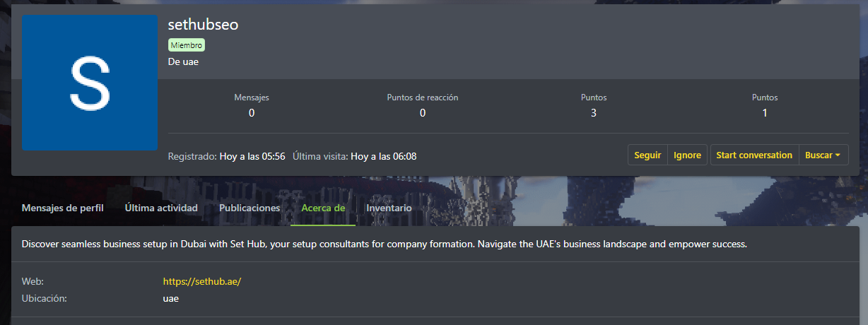The height and width of the screenshot is (325, 868).
Task: Select the Publicaciones tab
Action: click(250, 208)
